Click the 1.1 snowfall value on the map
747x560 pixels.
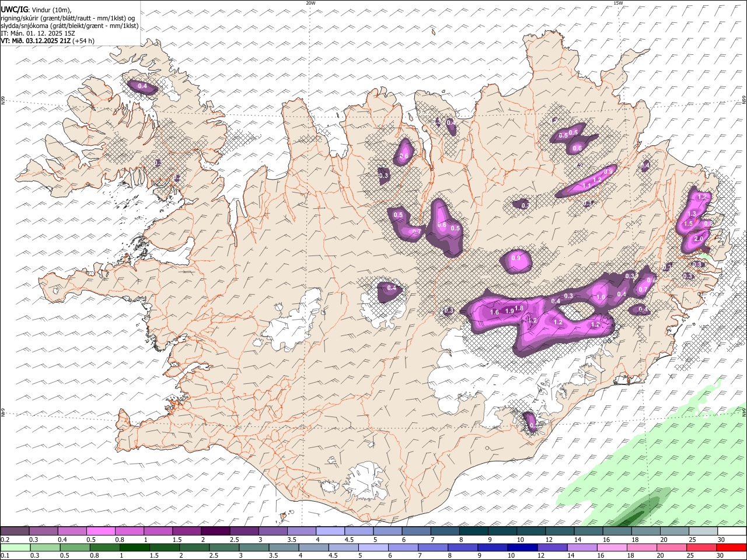pos(587,185)
